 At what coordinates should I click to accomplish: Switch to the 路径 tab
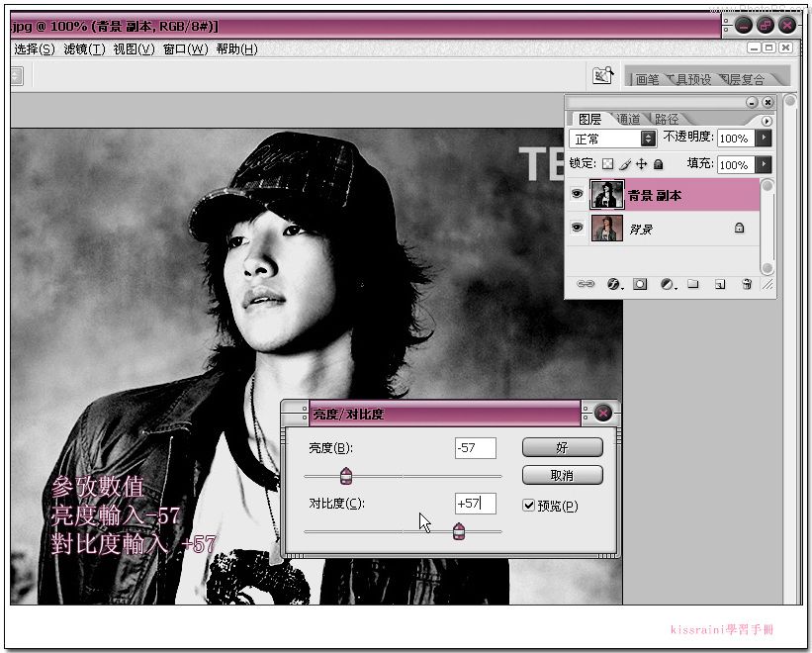[667, 119]
